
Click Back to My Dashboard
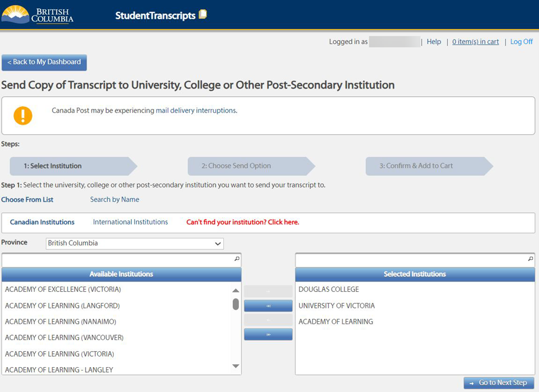click(x=44, y=62)
